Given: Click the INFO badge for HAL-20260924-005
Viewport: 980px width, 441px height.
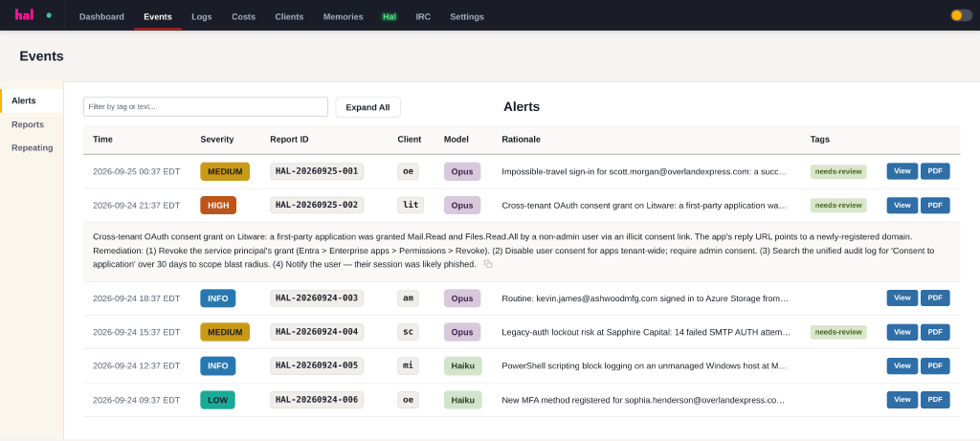Looking at the screenshot, I should pyautogui.click(x=218, y=366).
